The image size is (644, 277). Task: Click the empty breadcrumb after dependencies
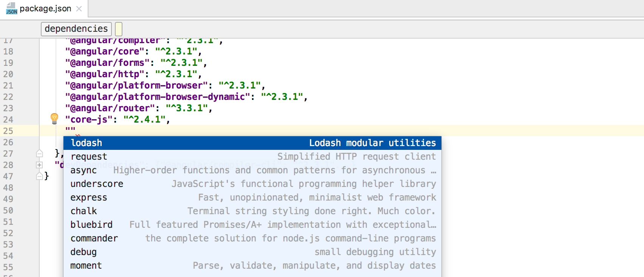[x=119, y=29]
